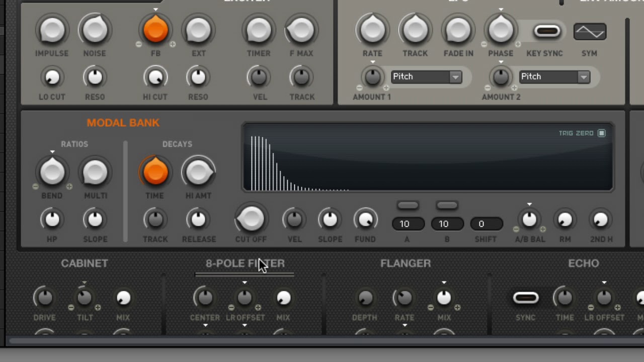
Task: Toggle the small button above A value
Action: click(x=408, y=205)
